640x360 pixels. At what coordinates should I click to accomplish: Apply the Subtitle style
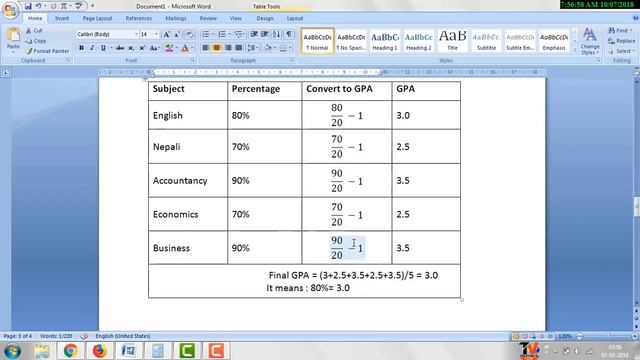pos(486,40)
